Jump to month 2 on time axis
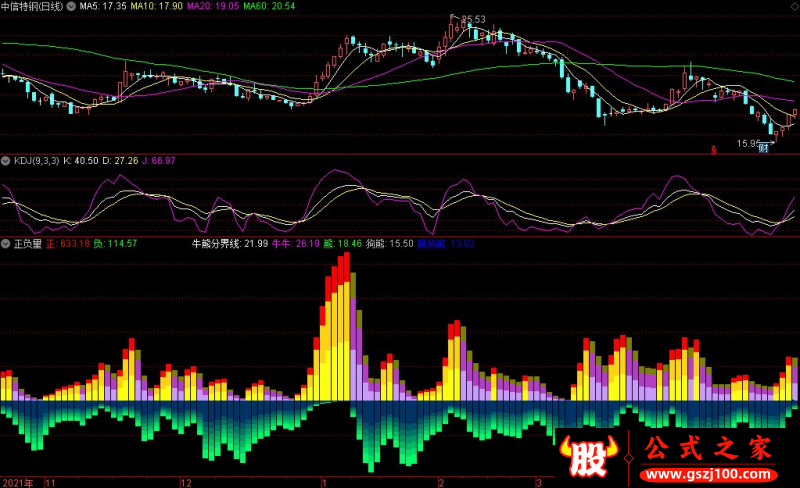The width and height of the screenshot is (800, 488). (441, 483)
